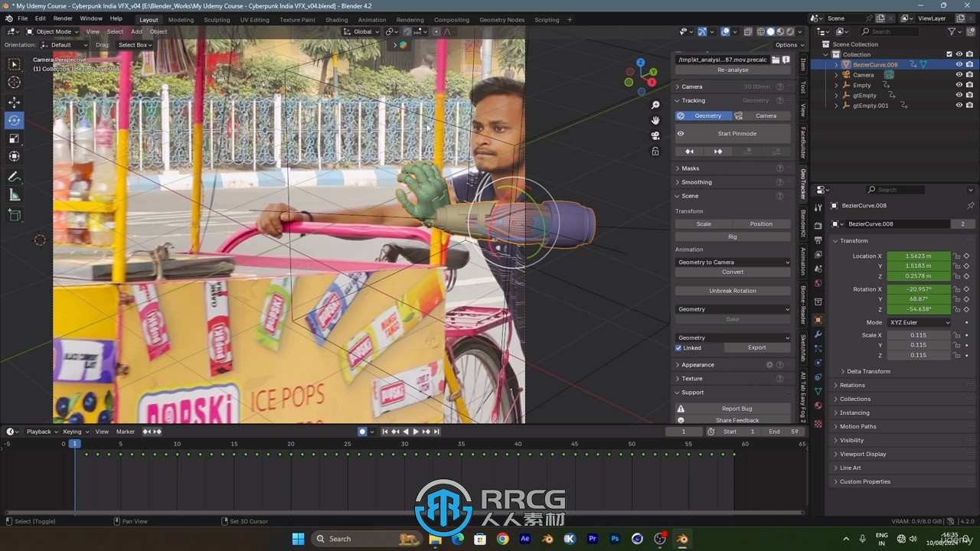Viewport: 980px width, 551px height.
Task: Open the Render menu
Action: coord(63,18)
